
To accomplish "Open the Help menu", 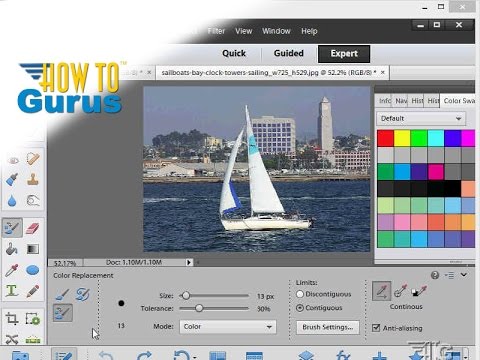I will pos(309,31).
